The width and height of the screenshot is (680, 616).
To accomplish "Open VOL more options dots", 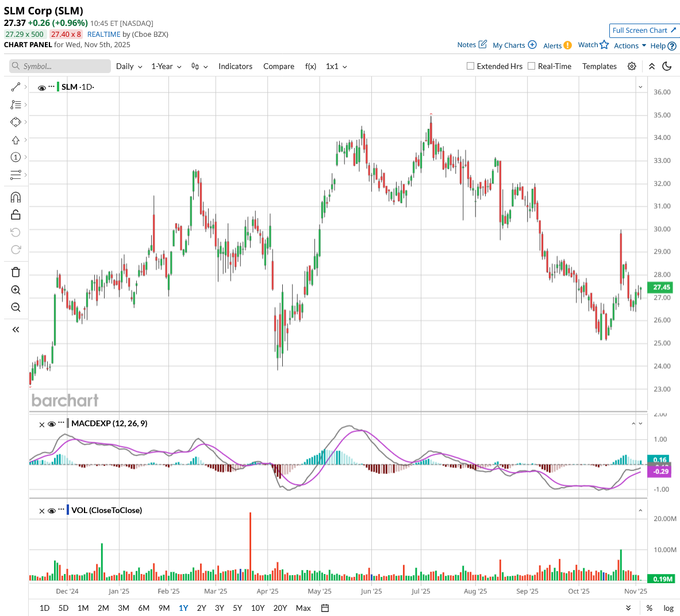I will coord(61,509).
